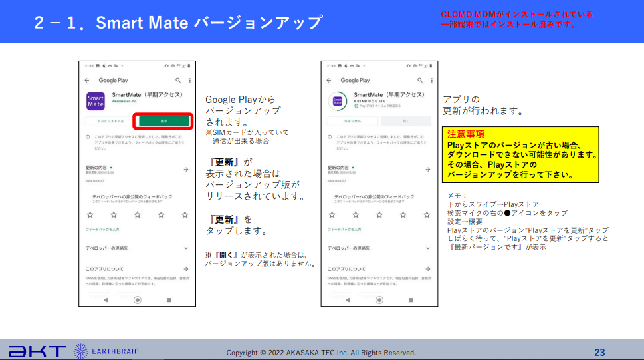Open このアプリについて arrow on the 更新 button screen
Viewport: 644px width, 360px height.
(x=186, y=269)
